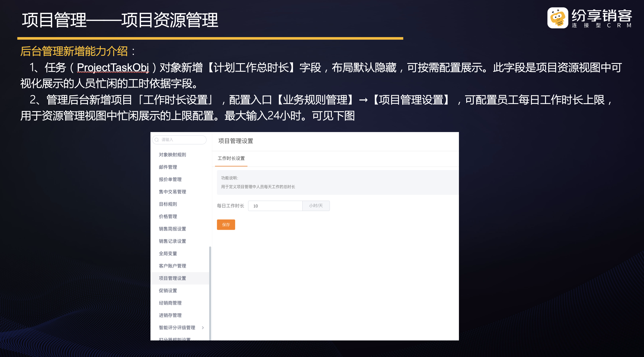
Task: Click the search magnifier icon in sidebar
Action: click(x=157, y=140)
